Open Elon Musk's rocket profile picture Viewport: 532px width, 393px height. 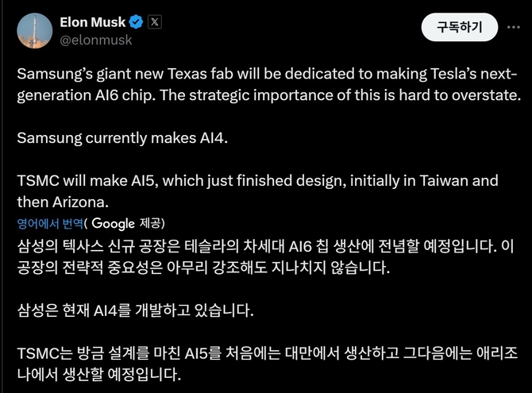coord(30,29)
